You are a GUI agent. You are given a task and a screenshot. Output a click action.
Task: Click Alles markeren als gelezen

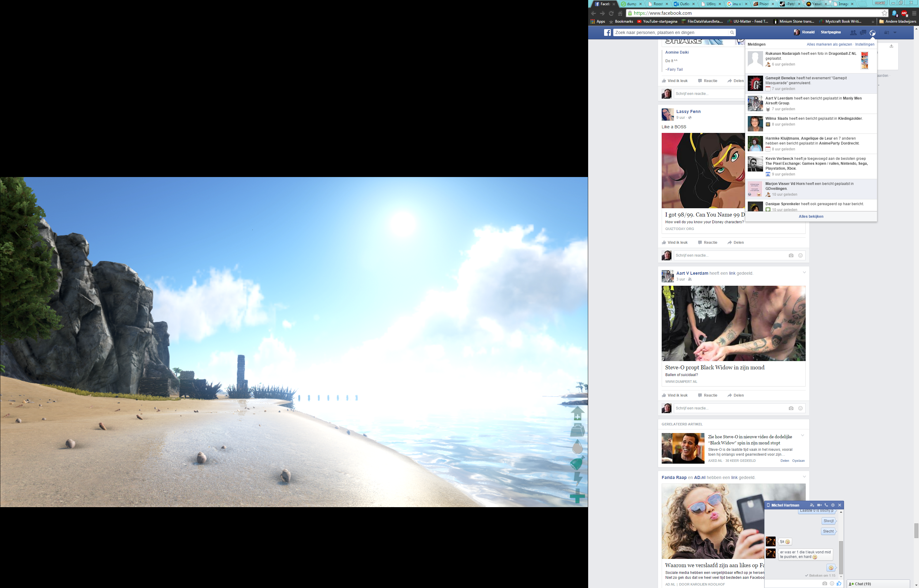tap(829, 45)
